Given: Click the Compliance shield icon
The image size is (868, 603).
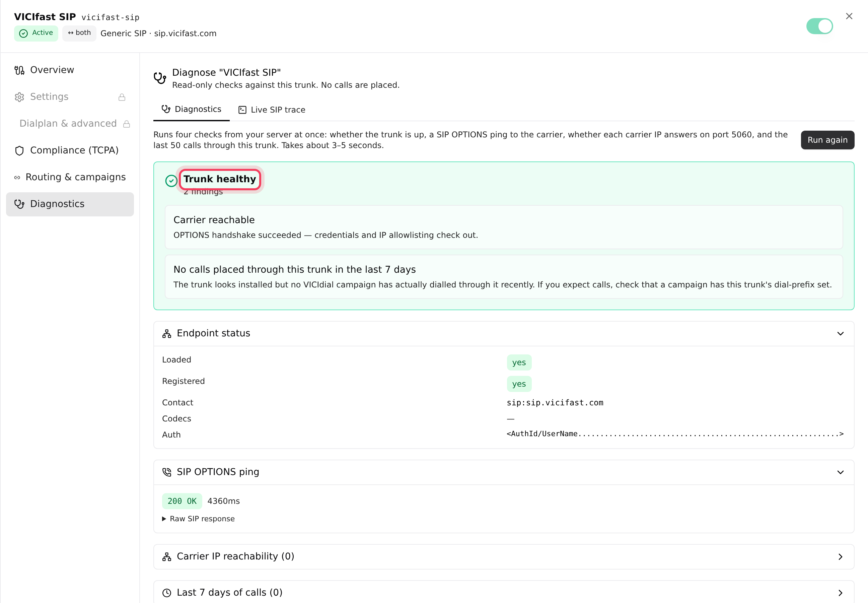Looking at the screenshot, I should (19, 151).
